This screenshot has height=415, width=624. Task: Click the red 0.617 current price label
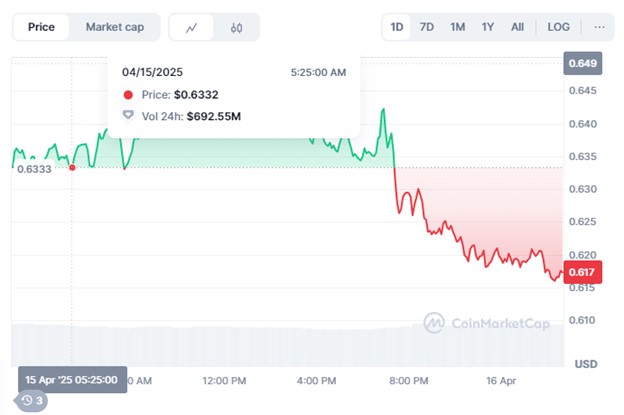click(x=582, y=272)
